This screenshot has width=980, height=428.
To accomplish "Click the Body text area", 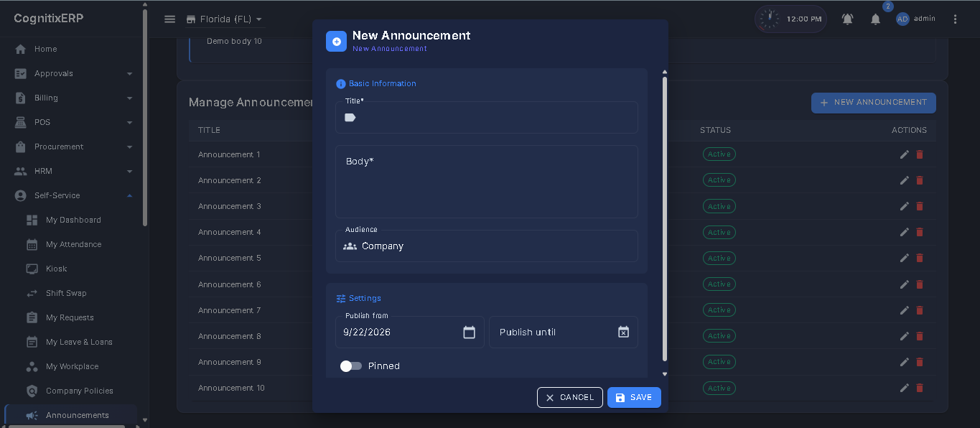I will (487, 182).
